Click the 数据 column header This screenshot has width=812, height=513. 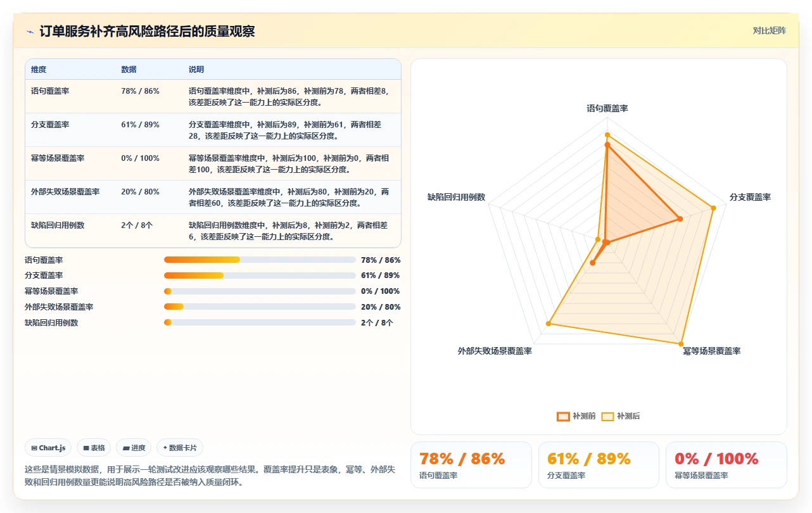129,70
